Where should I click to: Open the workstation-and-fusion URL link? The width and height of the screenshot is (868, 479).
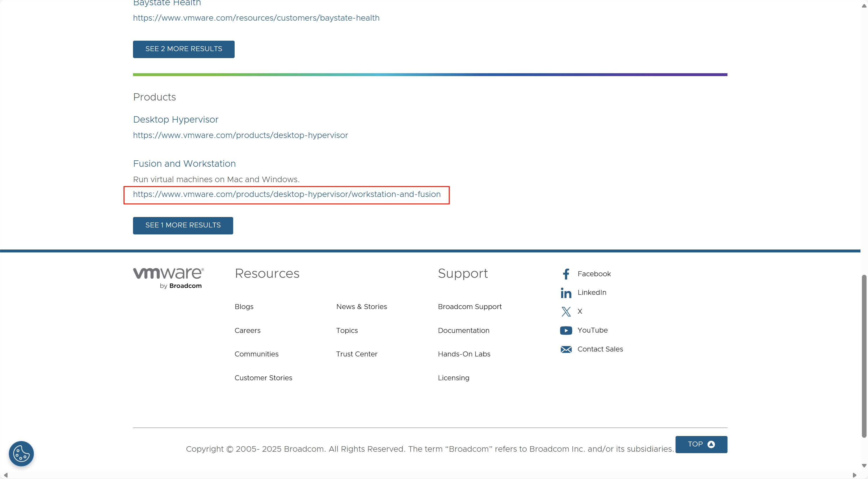(x=286, y=194)
